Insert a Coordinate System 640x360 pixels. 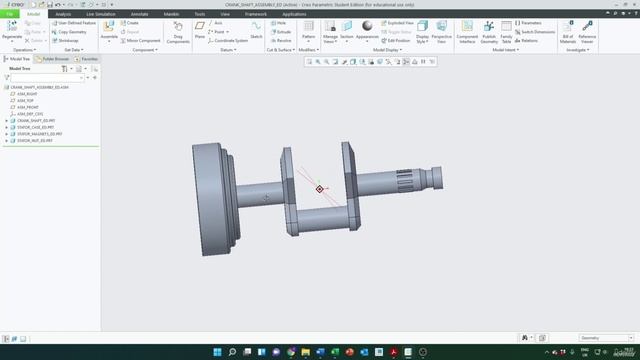point(228,41)
